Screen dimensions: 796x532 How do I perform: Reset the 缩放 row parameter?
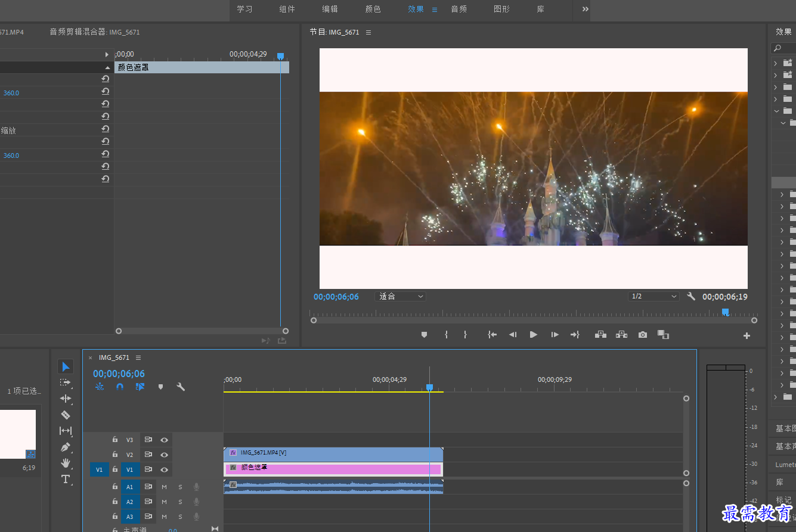pos(105,129)
